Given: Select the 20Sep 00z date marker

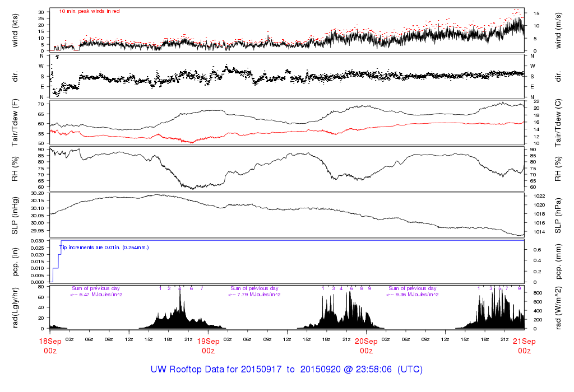Looking at the screenshot, I should click(366, 346).
